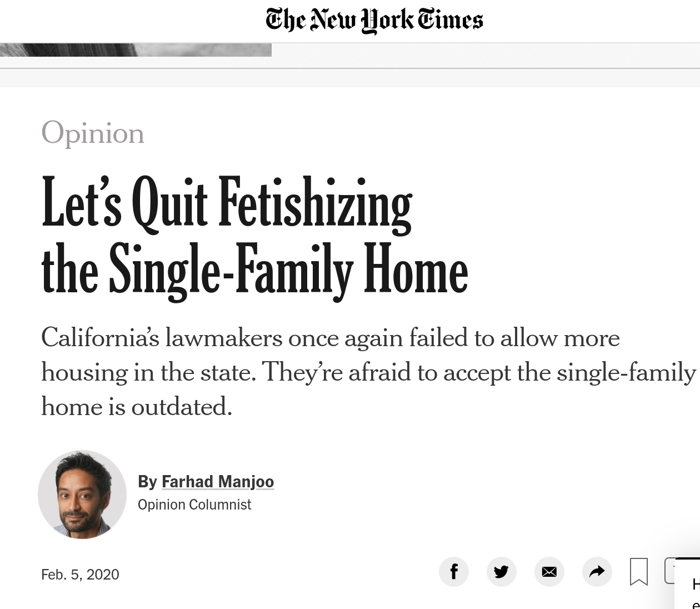
Task: Select the Feb. 5, 2020 publication date
Action: coord(80,574)
